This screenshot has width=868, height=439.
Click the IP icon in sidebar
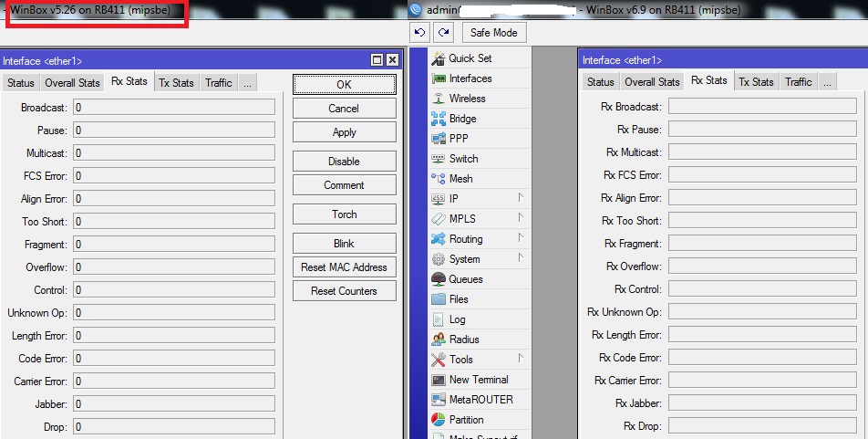[439, 198]
